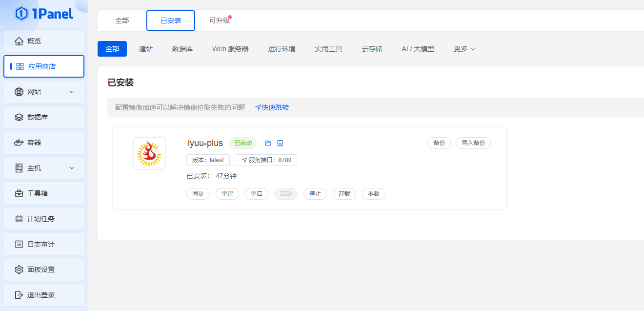Image resolution: width=644 pixels, height=311 pixels.
Task: Click the 已安装 section heading
Action: point(121,83)
